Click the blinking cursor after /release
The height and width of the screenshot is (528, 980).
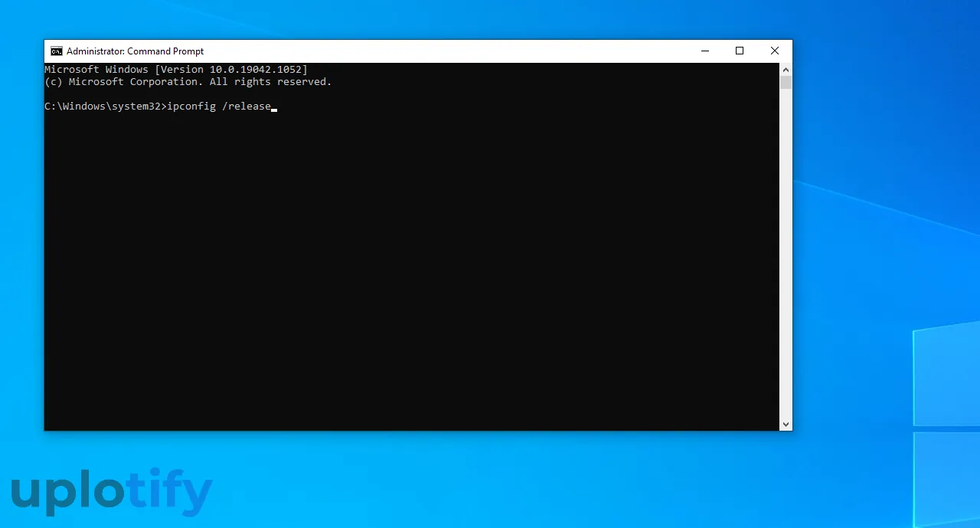[x=274, y=109]
